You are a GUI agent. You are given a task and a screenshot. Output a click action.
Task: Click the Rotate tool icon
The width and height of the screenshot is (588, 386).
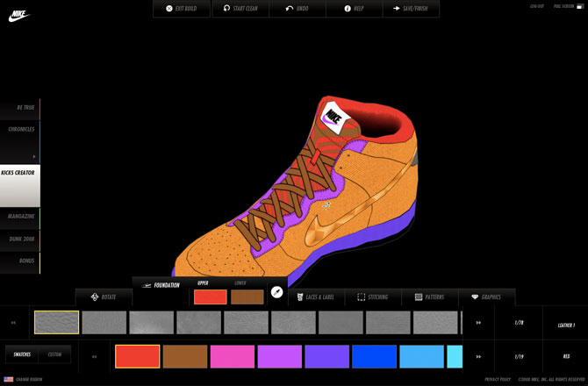(95, 297)
